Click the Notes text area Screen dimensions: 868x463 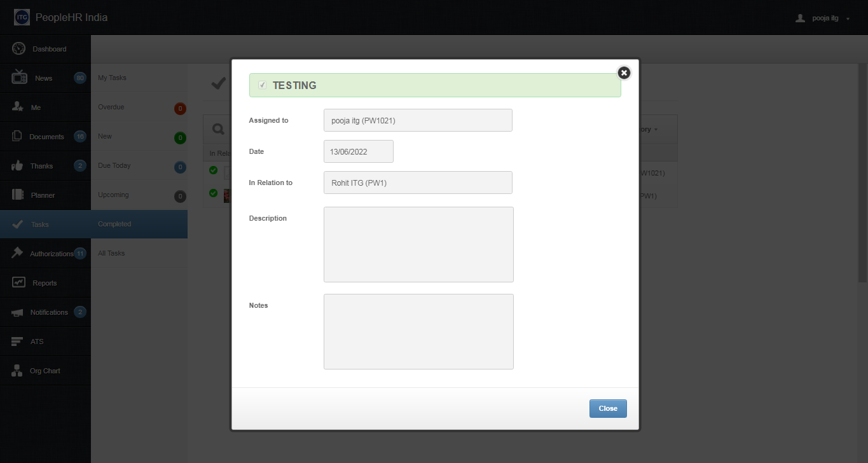418,331
